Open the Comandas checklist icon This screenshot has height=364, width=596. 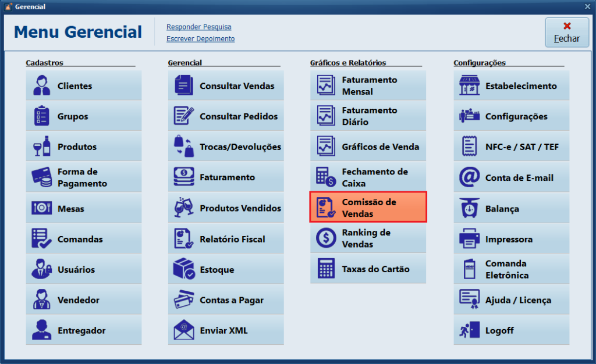tap(41, 238)
